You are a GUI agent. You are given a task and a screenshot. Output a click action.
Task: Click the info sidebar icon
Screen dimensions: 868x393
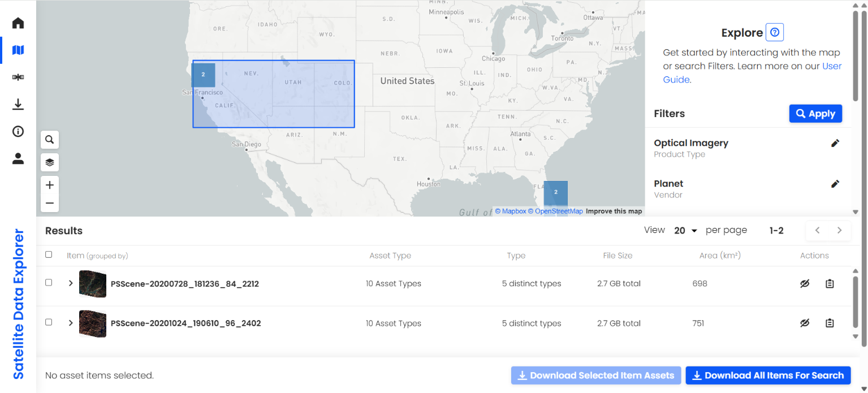click(18, 131)
